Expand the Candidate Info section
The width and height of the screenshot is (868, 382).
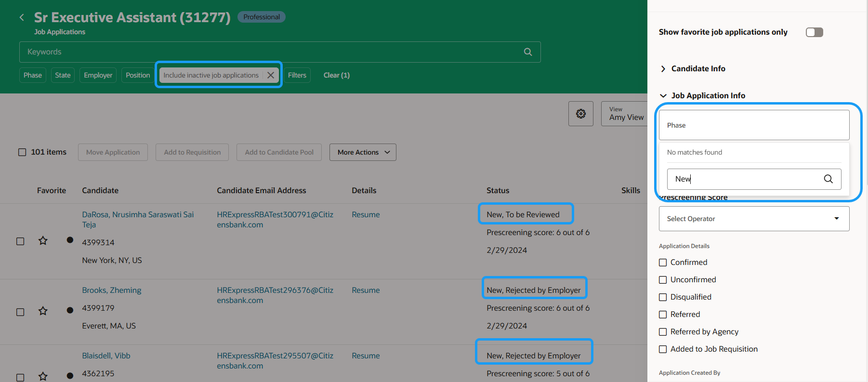point(663,69)
